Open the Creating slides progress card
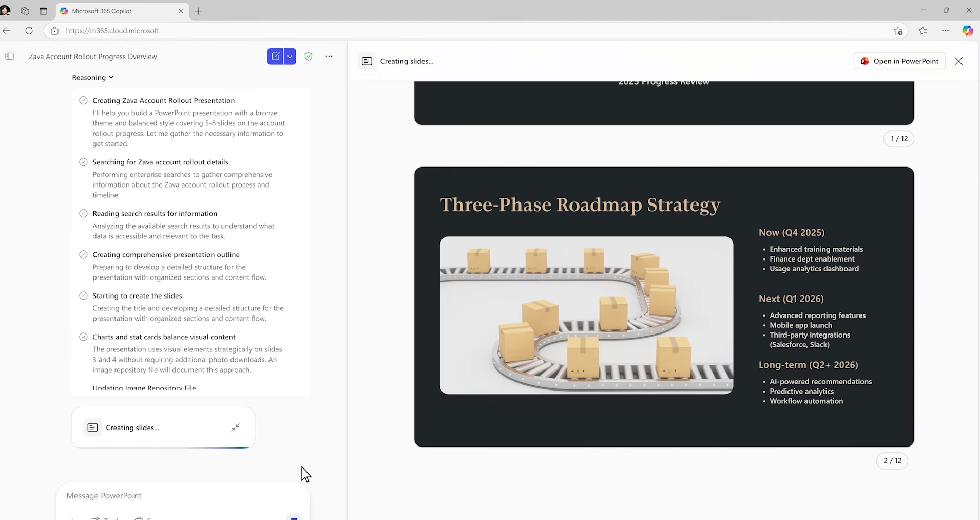 (163, 428)
